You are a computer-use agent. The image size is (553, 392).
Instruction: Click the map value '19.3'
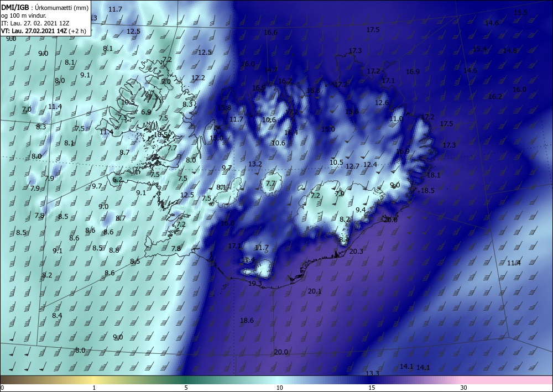click(x=255, y=284)
